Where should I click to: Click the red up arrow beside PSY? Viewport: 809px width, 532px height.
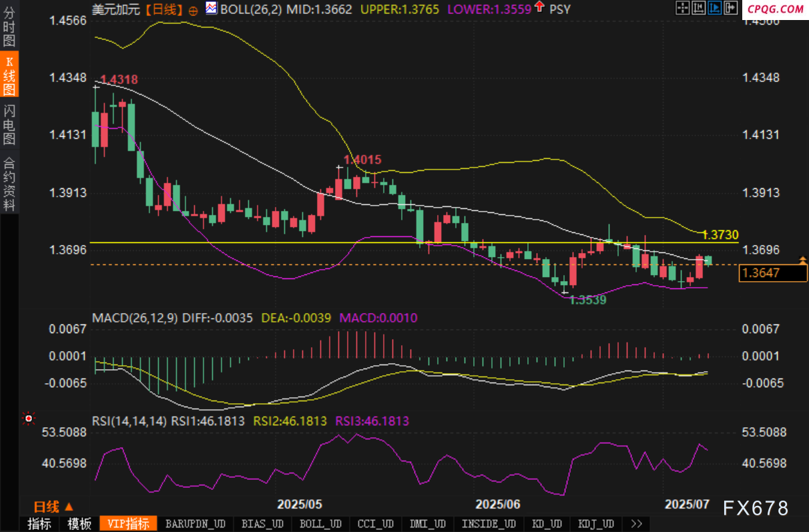(539, 8)
